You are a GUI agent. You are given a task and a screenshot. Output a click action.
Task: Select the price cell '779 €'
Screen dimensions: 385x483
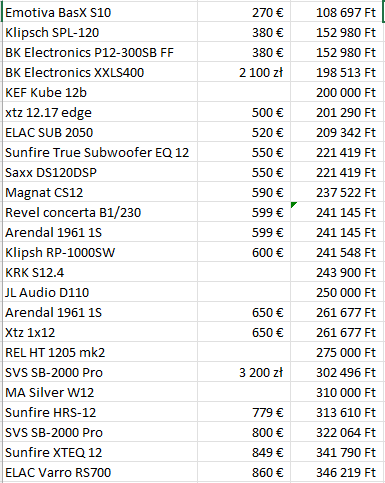(244, 412)
